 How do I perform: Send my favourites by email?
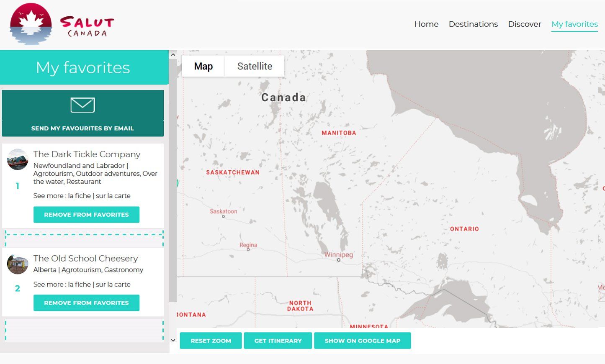click(x=82, y=113)
